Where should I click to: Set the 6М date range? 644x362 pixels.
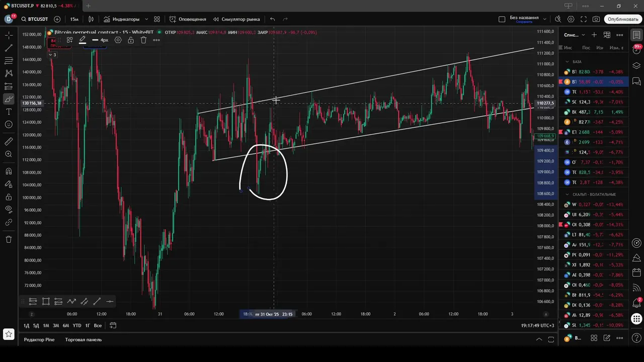66,325
